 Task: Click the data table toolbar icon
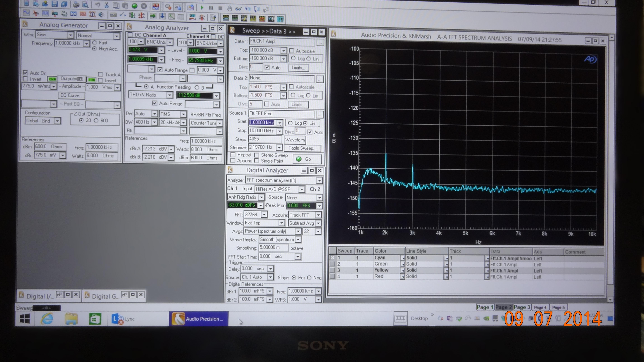[x=181, y=17]
